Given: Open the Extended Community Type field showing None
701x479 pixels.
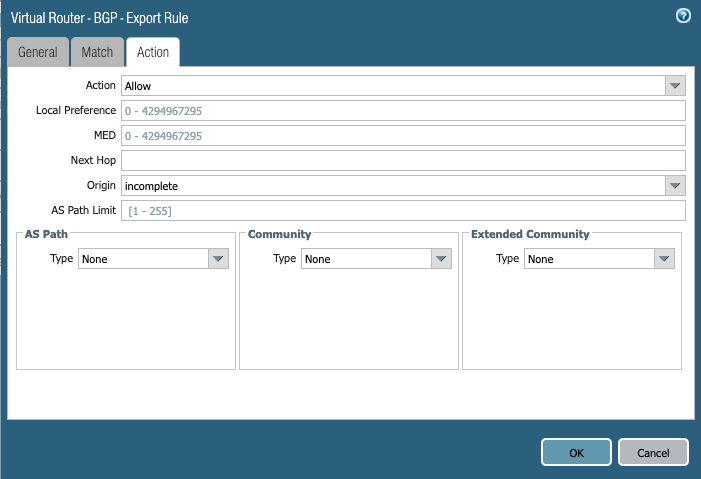Looking at the screenshot, I should 589,259.
